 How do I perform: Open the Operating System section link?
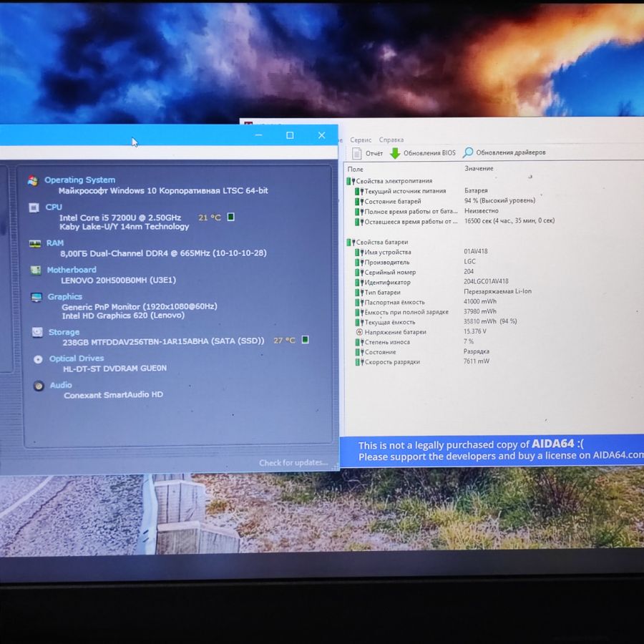(79, 180)
